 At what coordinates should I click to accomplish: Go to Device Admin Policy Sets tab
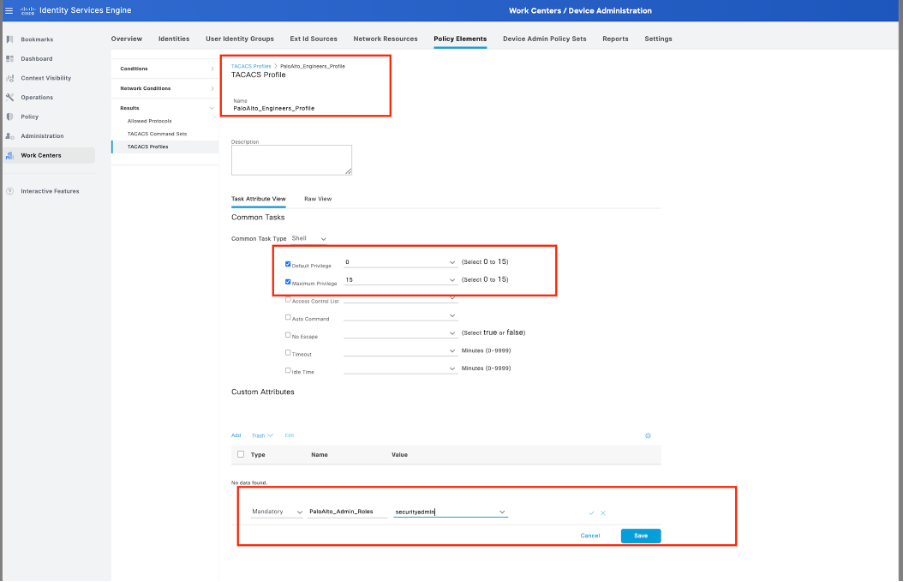pos(544,39)
